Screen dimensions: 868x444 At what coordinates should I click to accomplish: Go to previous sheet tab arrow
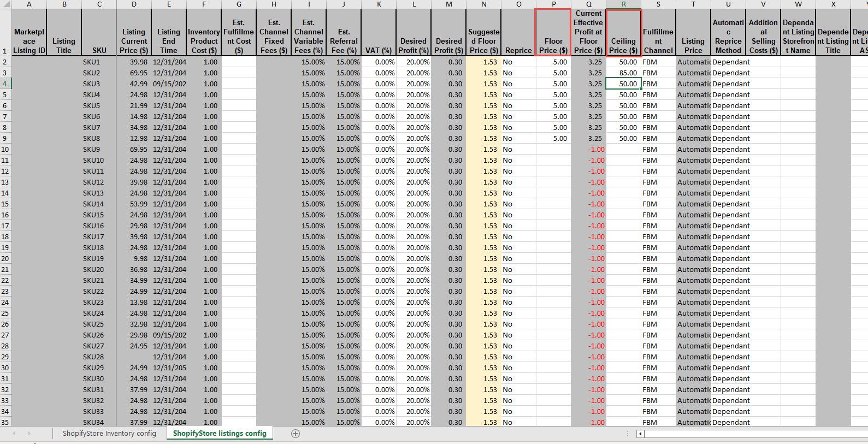click(14, 434)
